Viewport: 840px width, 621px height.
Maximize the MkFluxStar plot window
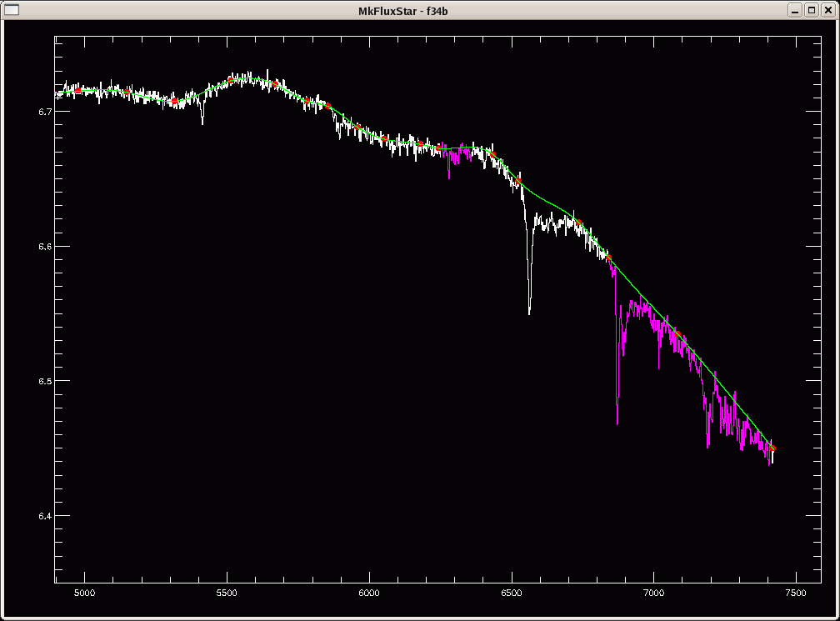pyautogui.click(x=811, y=9)
